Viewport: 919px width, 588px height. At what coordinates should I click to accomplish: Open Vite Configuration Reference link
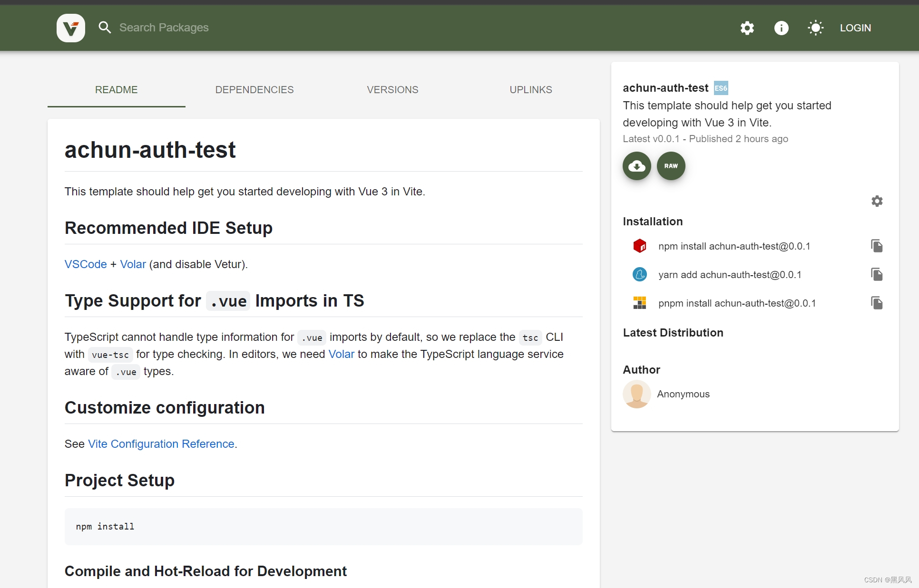(x=161, y=444)
